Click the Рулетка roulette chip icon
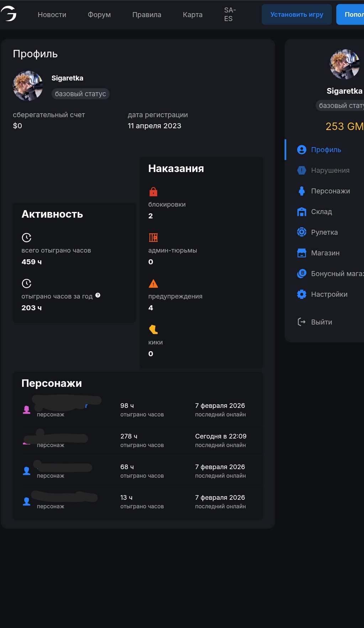Screen dimensions: 364x628 pos(301,232)
